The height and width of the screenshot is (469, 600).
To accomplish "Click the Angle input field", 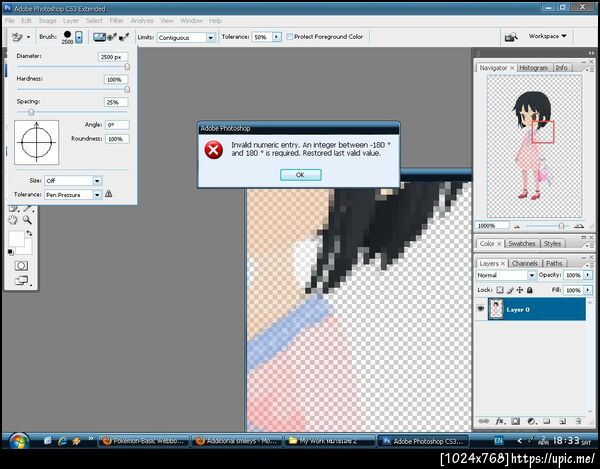I will tap(117, 125).
